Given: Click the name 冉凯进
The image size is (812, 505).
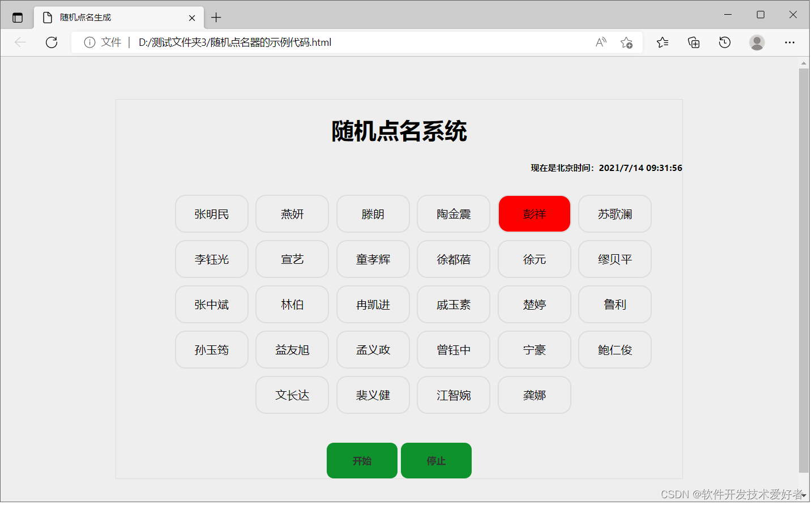Looking at the screenshot, I should coord(373,305).
